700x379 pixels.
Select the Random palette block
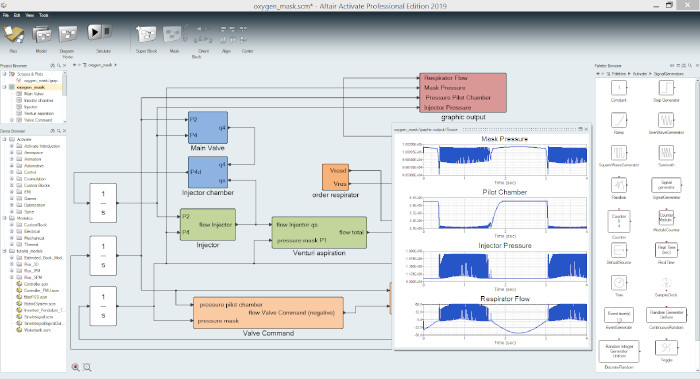pos(619,185)
